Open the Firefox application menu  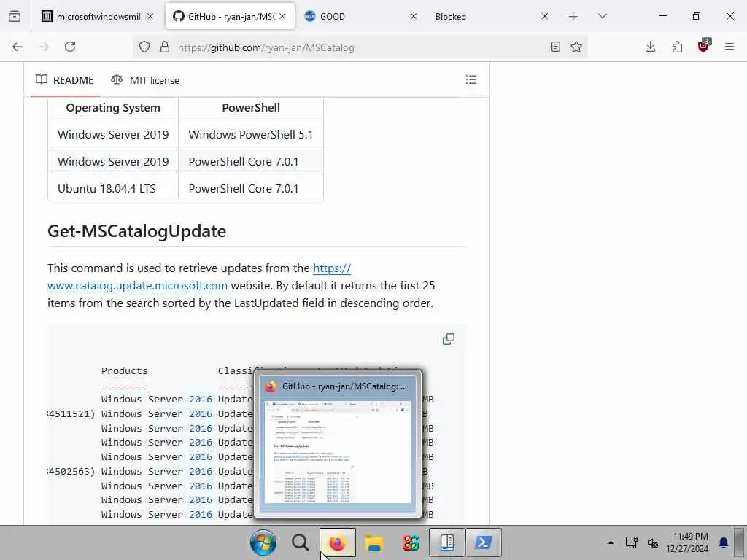pos(729,47)
